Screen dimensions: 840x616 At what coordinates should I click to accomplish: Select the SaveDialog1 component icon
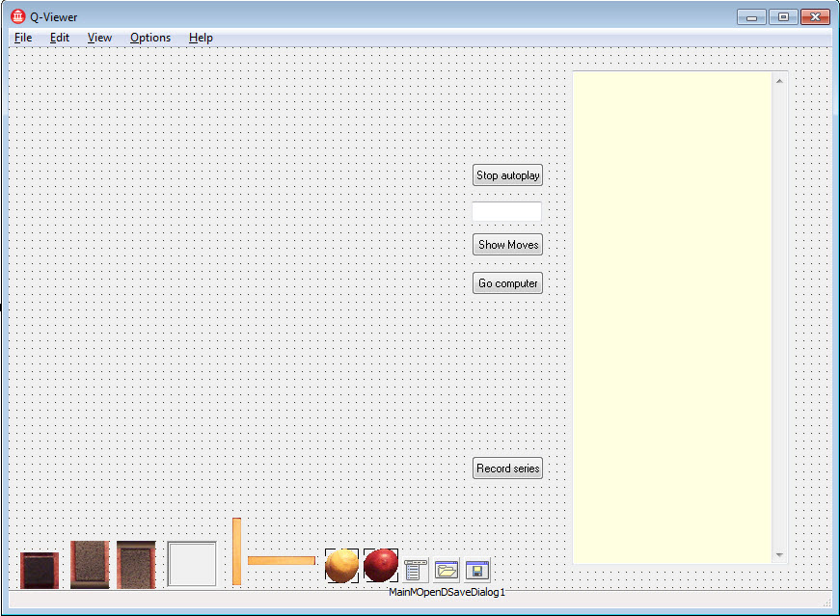[476, 569]
